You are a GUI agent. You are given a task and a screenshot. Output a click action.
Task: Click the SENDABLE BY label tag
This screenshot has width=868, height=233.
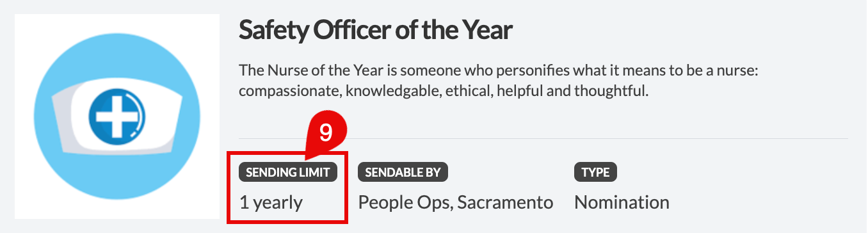[x=403, y=172]
